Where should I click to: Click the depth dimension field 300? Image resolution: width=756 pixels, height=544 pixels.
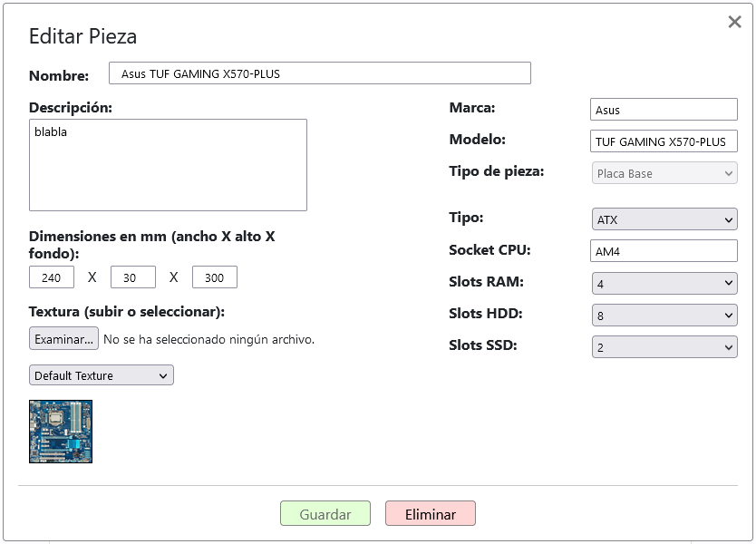215,277
